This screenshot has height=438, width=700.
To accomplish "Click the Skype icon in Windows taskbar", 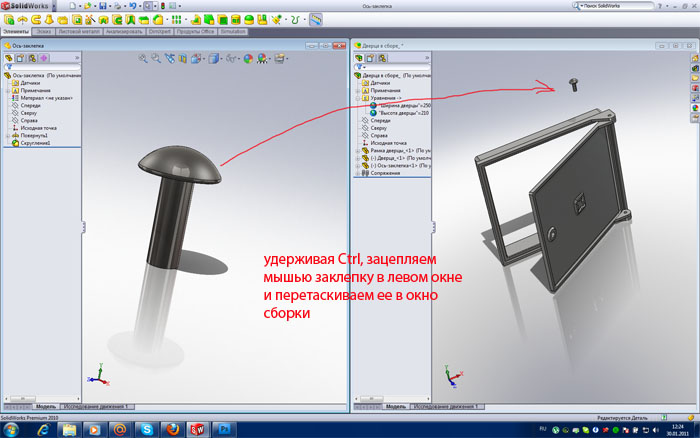I will pyautogui.click(x=146, y=428).
